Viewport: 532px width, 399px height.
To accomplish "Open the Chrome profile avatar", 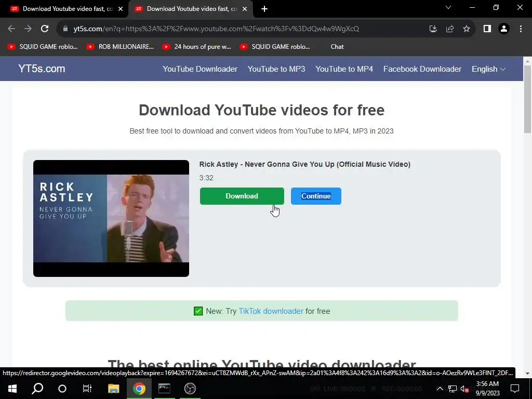I will click(x=504, y=29).
